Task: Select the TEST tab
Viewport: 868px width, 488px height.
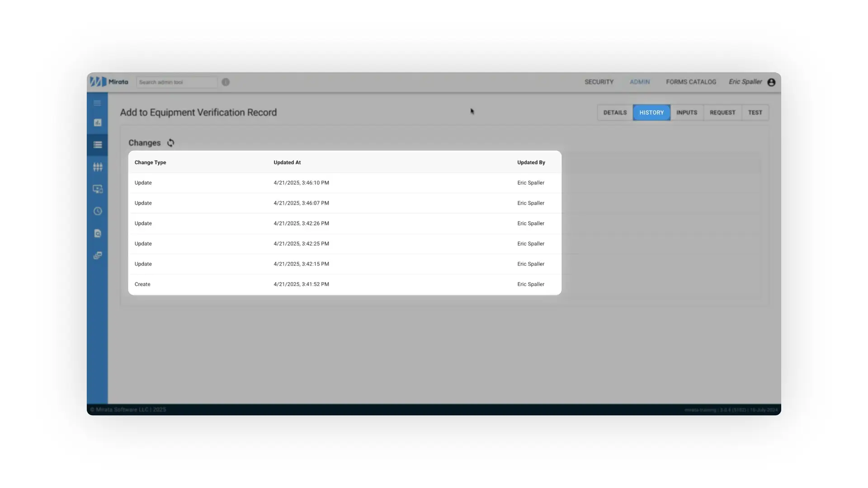Action: [755, 113]
